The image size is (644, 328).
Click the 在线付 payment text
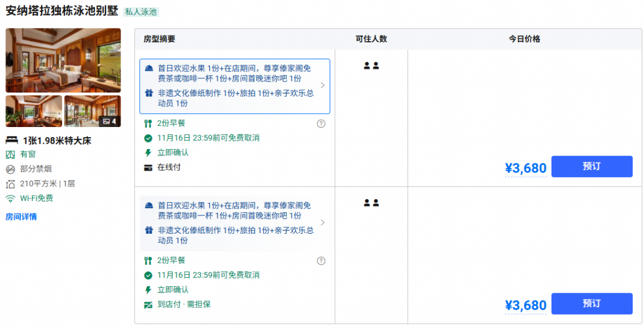pyautogui.click(x=169, y=168)
